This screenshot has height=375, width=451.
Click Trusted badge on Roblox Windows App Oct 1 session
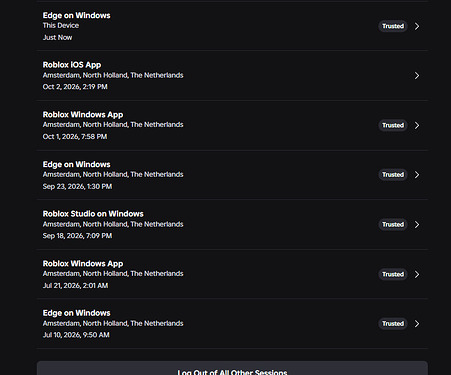(x=393, y=125)
